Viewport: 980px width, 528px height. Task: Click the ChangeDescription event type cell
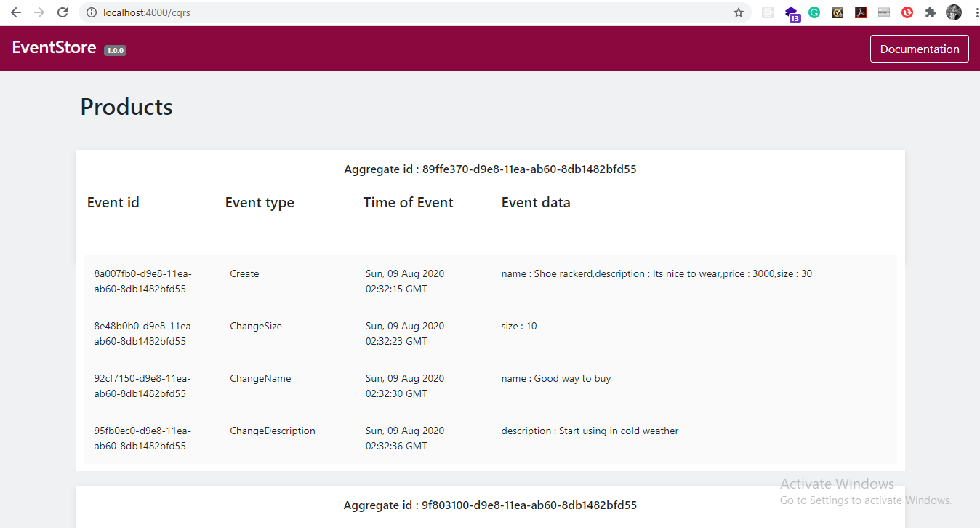pyautogui.click(x=273, y=431)
